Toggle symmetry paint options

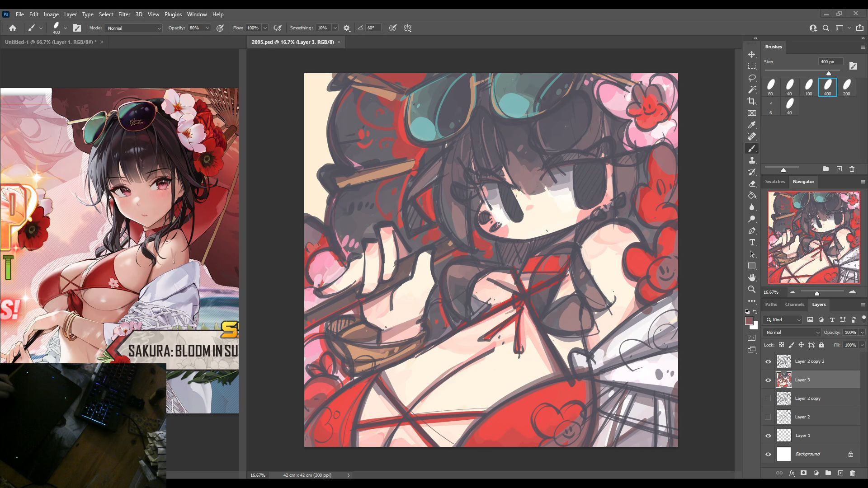click(x=407, y=28)
